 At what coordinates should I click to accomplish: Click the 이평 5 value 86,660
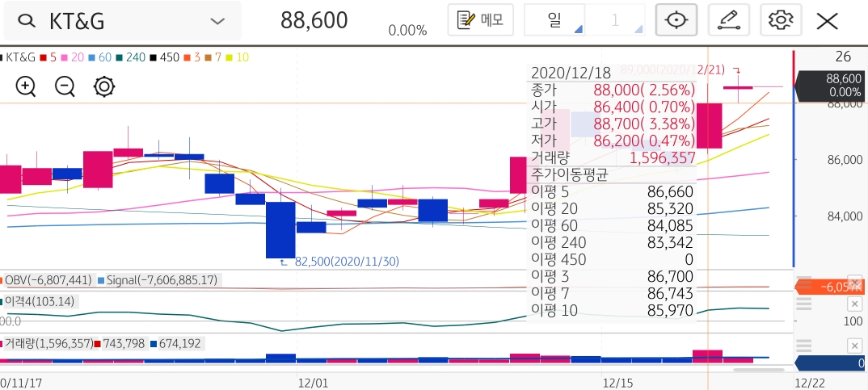point(670,192)
